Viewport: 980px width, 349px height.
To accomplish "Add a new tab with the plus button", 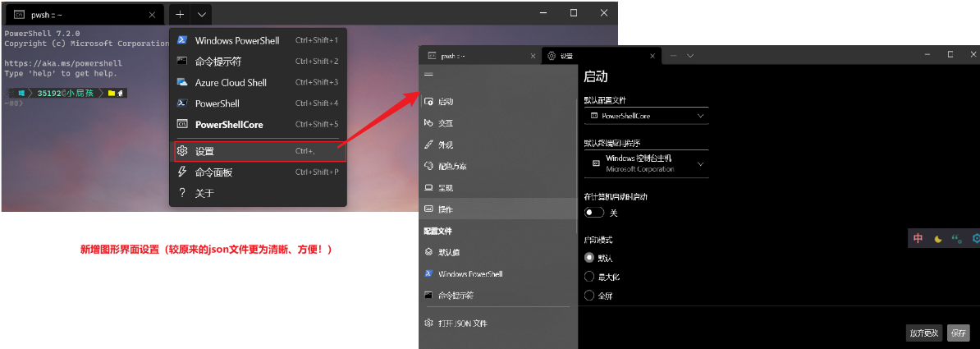I will point(180,14).
